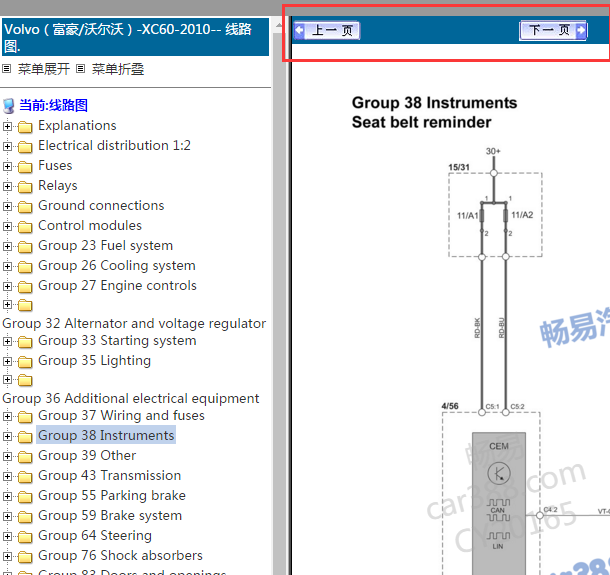Expand the Ground connections node

point(7,206)
